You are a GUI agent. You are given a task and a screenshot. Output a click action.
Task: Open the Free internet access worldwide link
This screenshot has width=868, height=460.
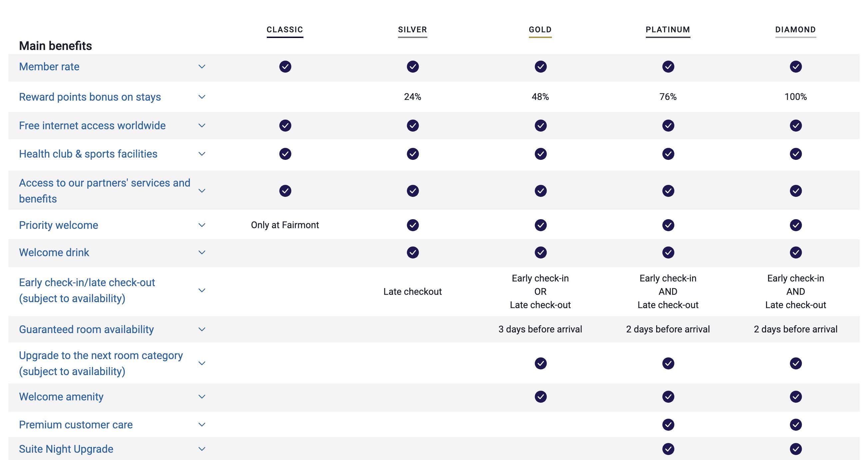(92, 126)
